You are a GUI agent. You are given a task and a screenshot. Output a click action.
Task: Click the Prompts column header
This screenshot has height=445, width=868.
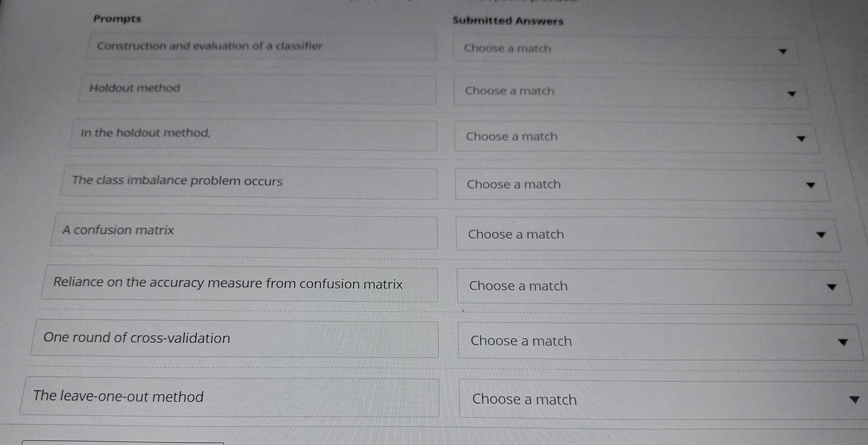coord(117,19)
